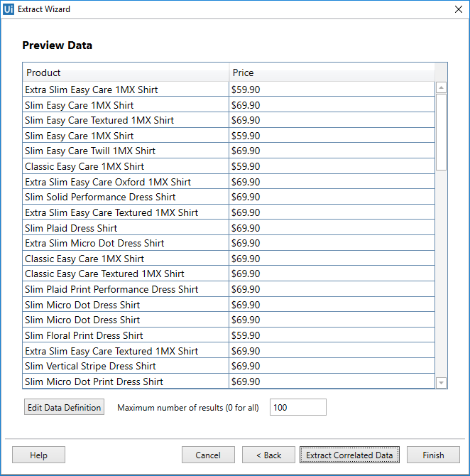The image size is (470, 476).
Task: Click the $59.90 price of Slim Floral Print Dress Shirt
Action: click(x=246, y=335)
